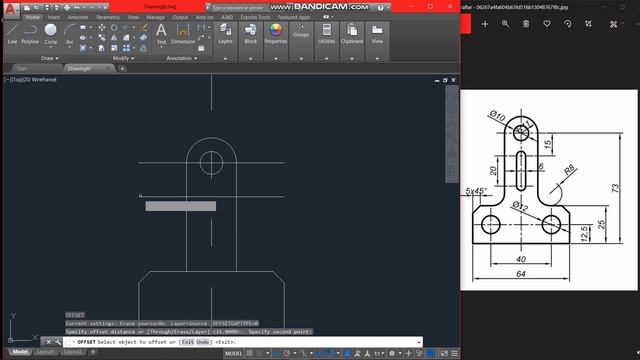Open the Groups panel
The width and height of the screenshot is (640, 360).
tap(301, 31)
